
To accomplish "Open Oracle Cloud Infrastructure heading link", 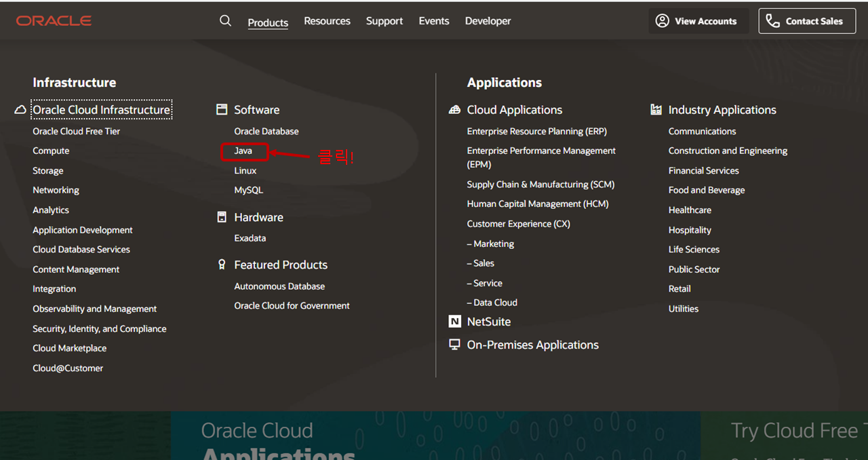I will click(x=102, y=110).
